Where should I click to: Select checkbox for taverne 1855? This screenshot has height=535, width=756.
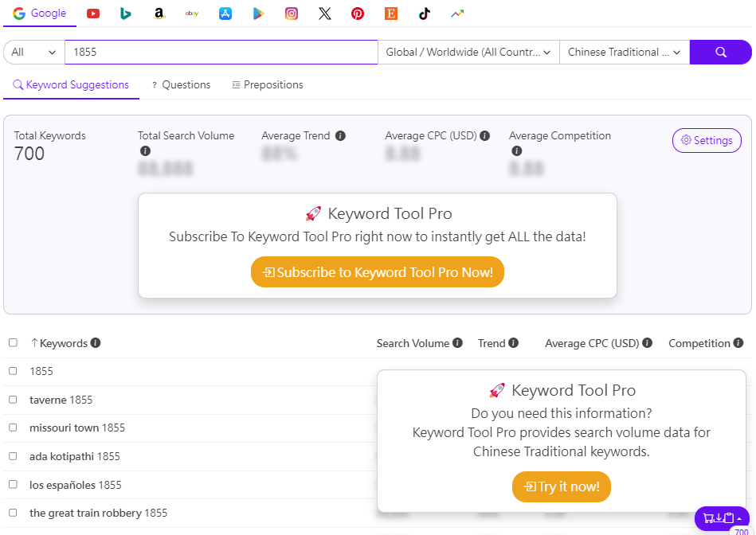pos(13,400)
